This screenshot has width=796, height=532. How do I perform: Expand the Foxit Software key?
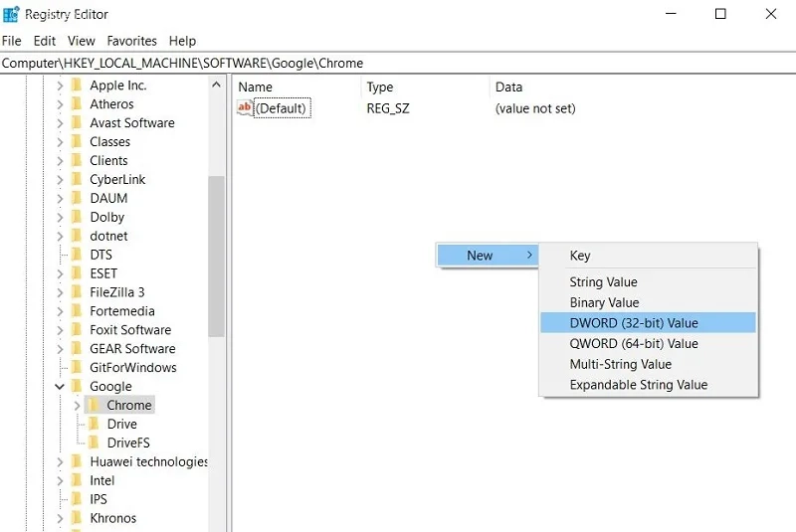[60, 330]
